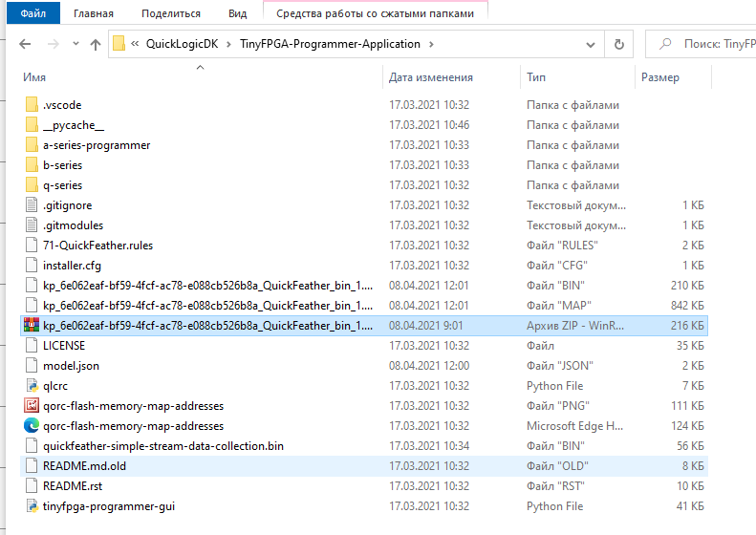Click the Microsoft Edge H... type cell
This screenshot has width=756, height=535.
[x=574, y=426]
